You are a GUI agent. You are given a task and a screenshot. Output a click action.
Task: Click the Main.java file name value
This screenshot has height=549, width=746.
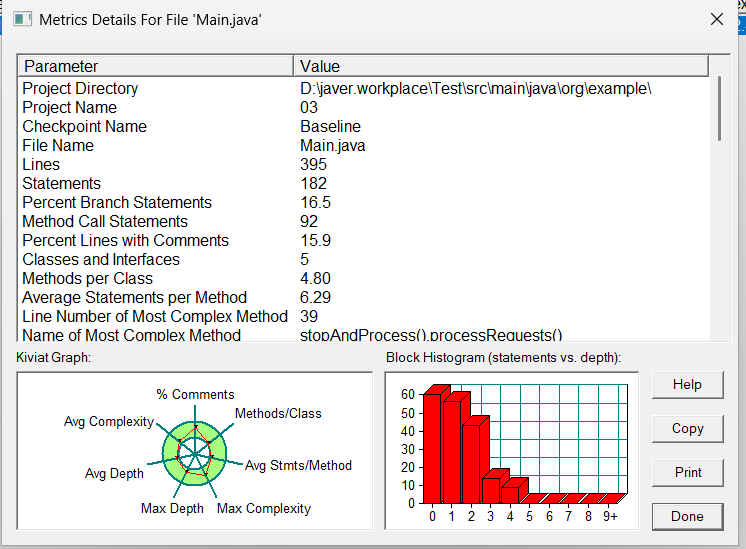(x=333, y=146)
